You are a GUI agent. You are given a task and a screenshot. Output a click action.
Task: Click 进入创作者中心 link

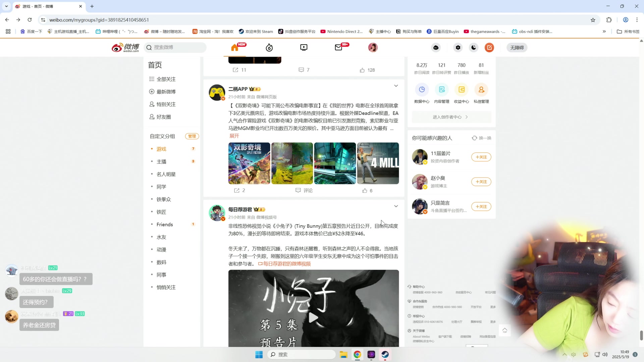(451, 117)
